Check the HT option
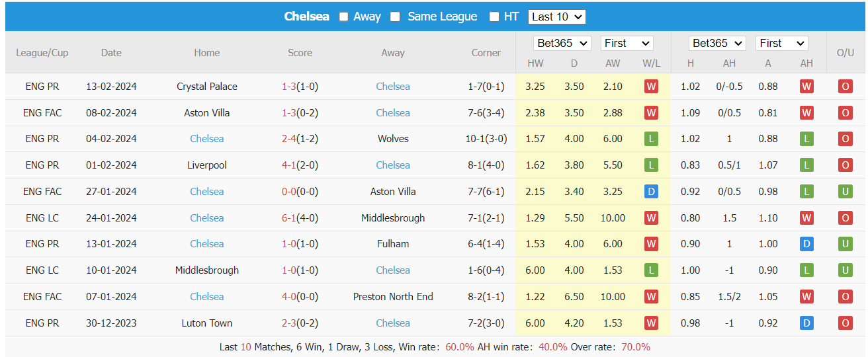 click(x=494, y=17)
